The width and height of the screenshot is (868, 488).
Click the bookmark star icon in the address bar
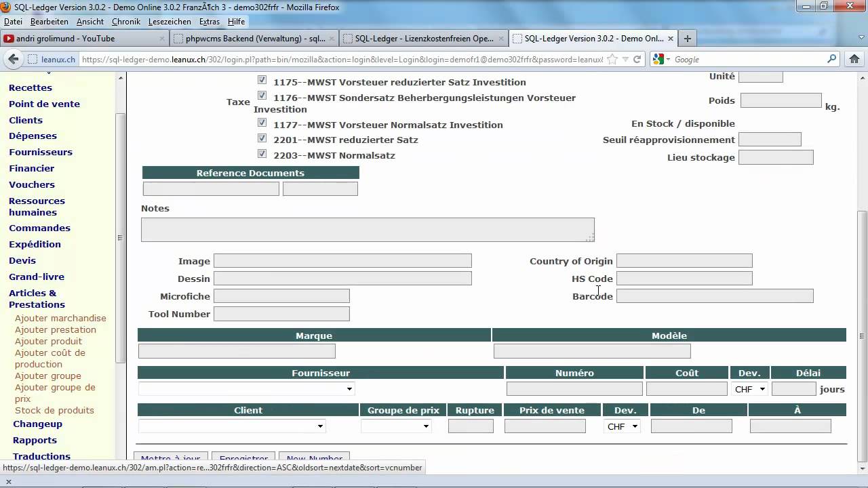612,59
